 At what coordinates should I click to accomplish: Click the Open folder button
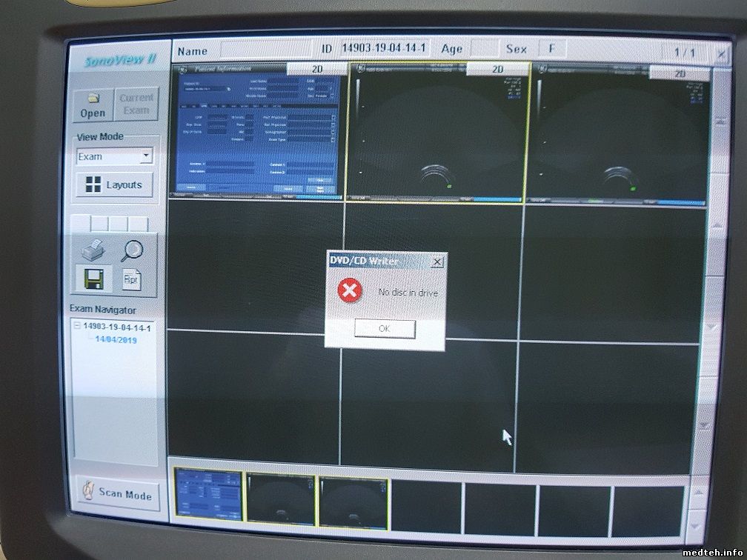coord(93,105)
